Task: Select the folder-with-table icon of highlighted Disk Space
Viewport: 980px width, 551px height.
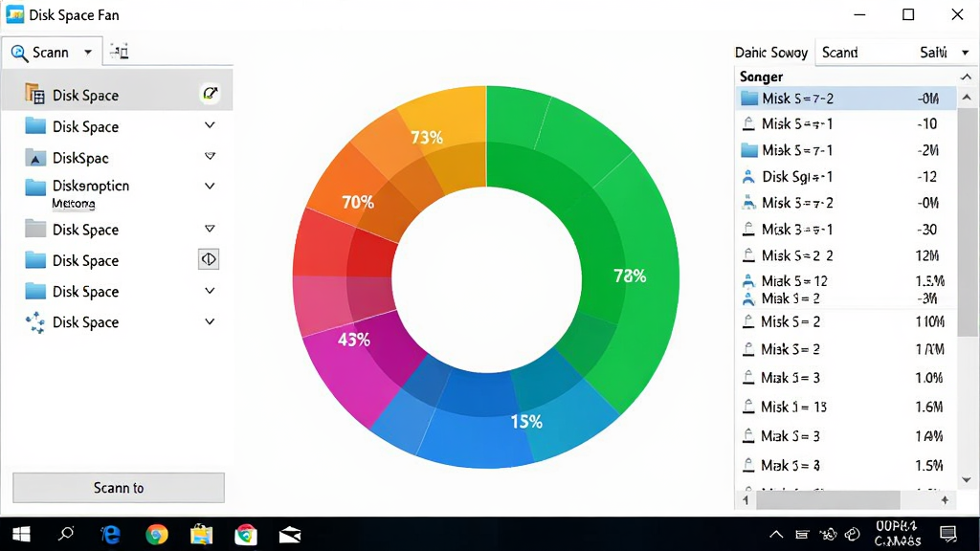Action: click(x=35, y=94)
